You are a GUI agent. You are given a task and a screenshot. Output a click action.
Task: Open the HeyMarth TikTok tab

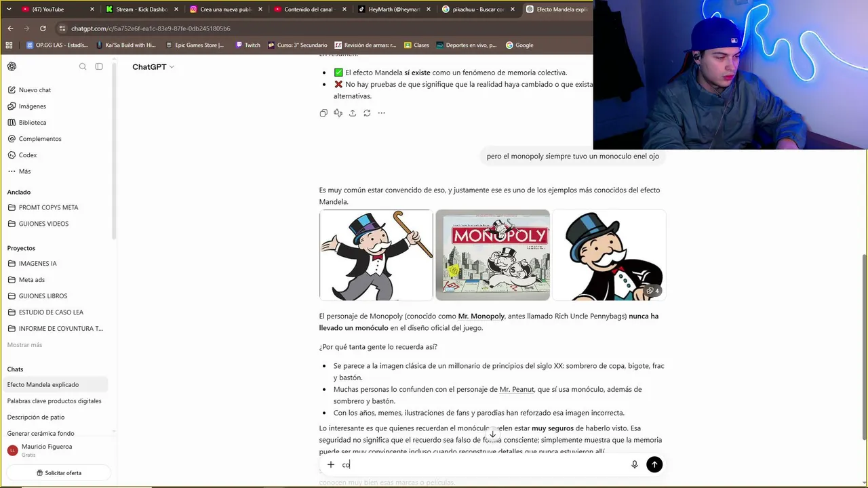(393, 9)
